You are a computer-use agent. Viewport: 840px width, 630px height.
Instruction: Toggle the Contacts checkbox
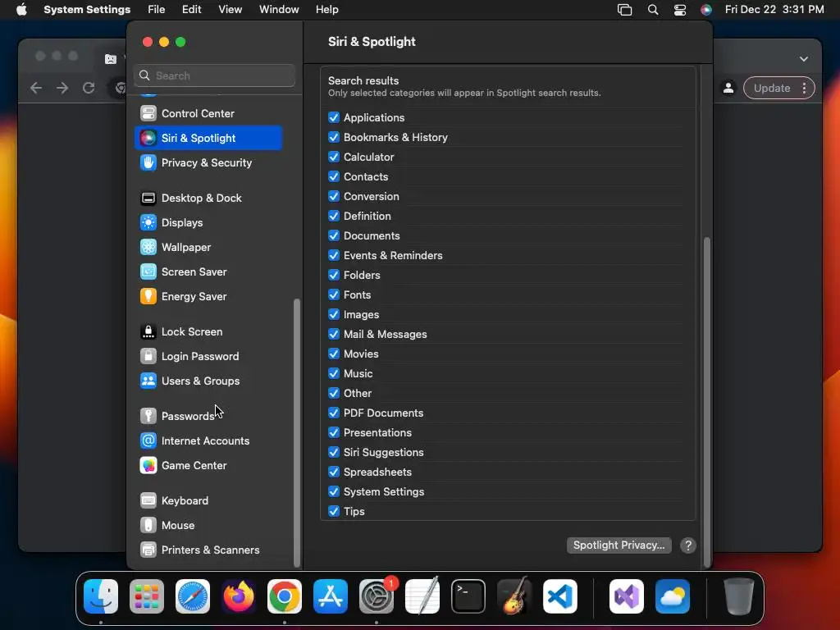[334, 177]
